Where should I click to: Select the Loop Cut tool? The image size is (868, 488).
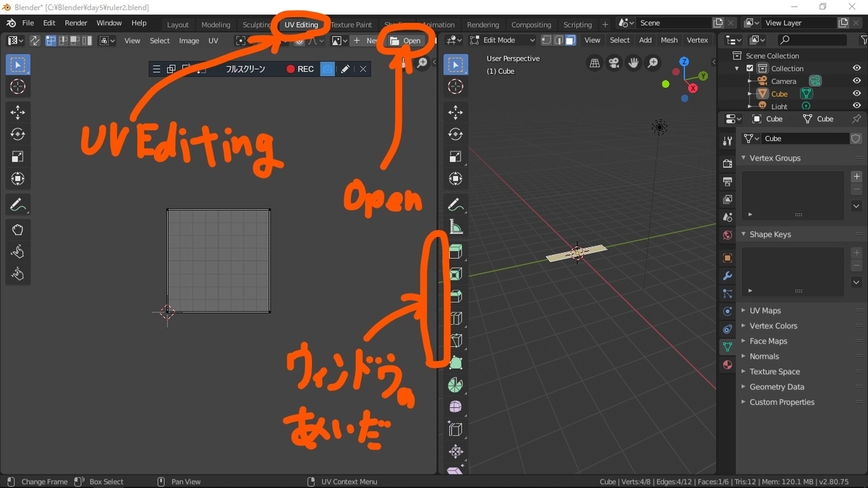point(456,318)
